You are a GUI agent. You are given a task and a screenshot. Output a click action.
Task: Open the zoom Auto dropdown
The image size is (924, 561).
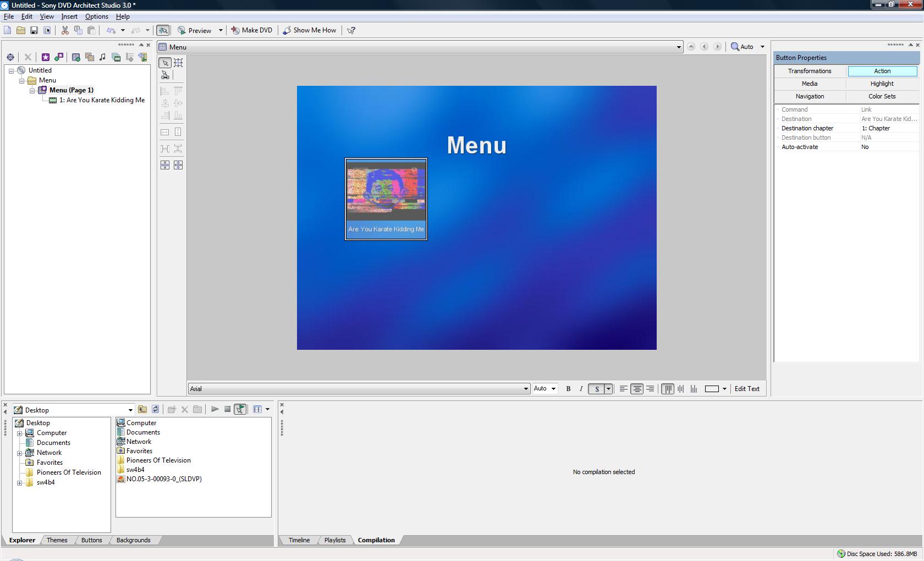[x=762, y=47]
